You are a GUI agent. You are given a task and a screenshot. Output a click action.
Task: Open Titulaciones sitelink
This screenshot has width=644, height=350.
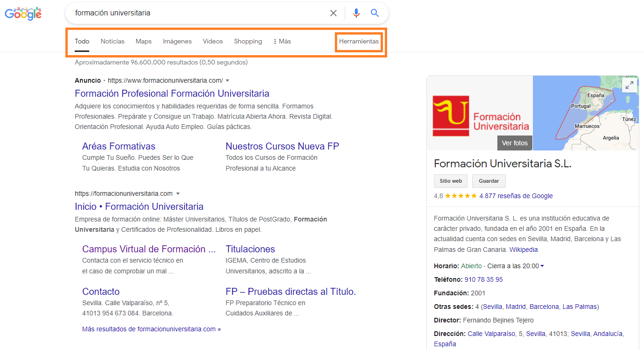250,249
